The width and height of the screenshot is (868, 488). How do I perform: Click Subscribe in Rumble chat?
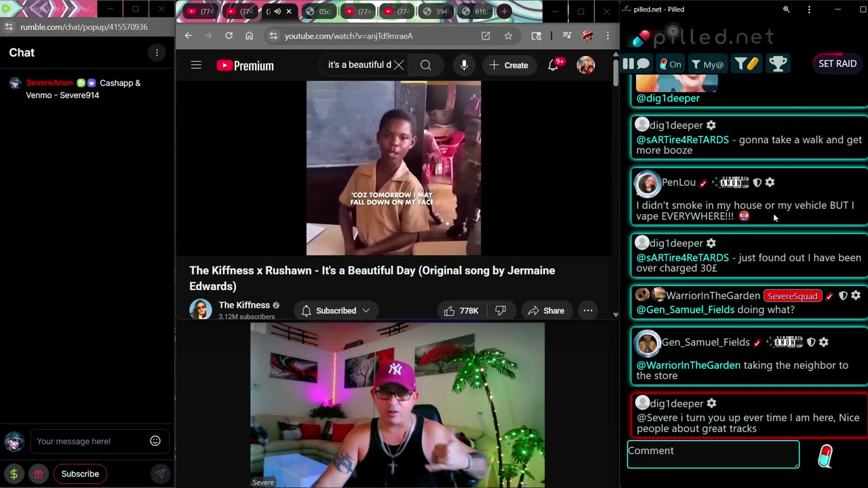[80, 474]
